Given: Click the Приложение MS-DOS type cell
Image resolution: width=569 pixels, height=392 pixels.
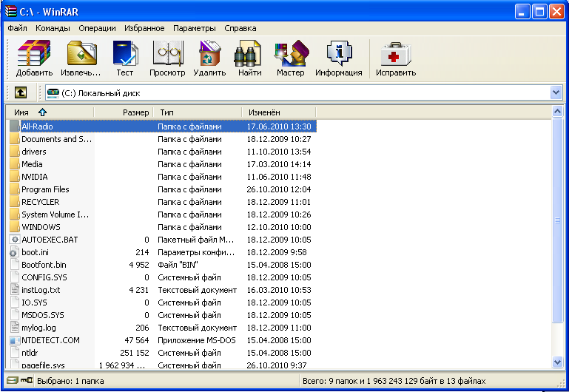Looking at the screenshot, I should pyautogui.click(x=196, y=340).
